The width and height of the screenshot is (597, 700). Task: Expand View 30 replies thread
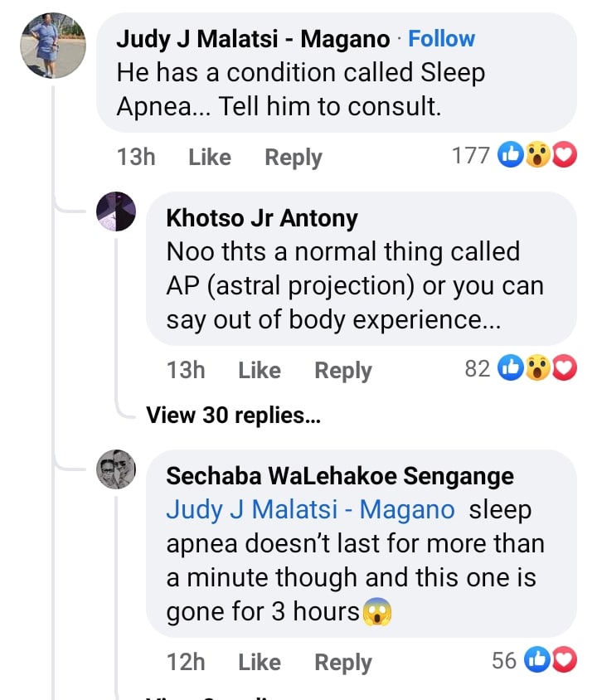233,416
